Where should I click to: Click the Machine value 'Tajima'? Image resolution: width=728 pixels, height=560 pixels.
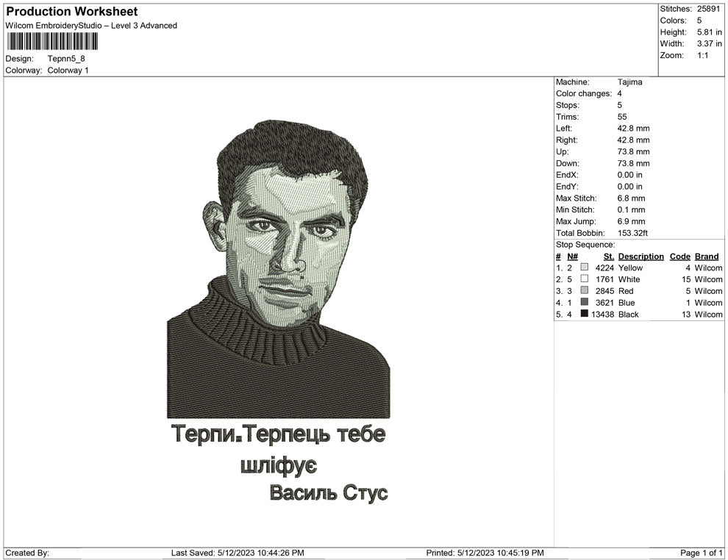pyautogui.click(x=629, y=82)
